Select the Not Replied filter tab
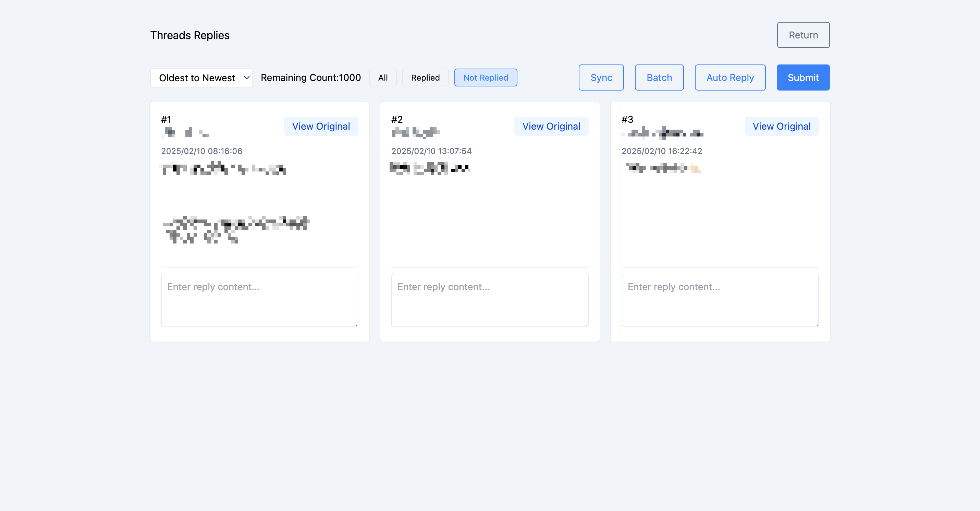Screen dimensions: 980x511 486,78
